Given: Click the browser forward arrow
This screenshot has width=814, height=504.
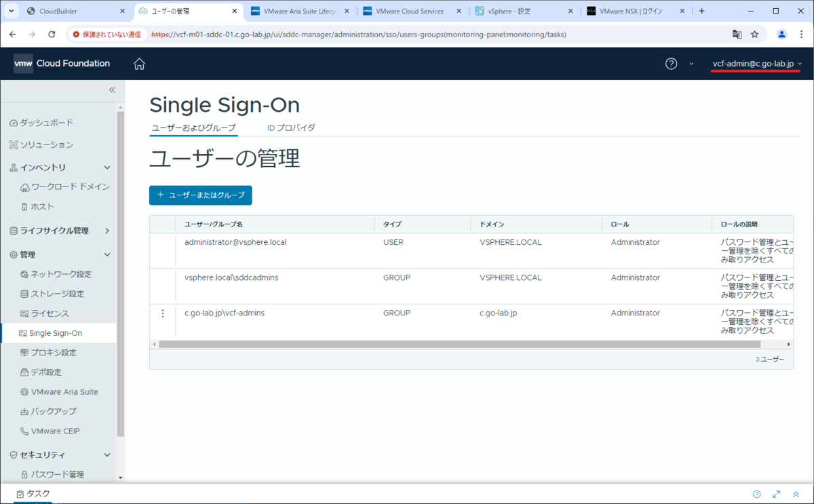Looking at the screenshot, I should [x=33, y=34].
